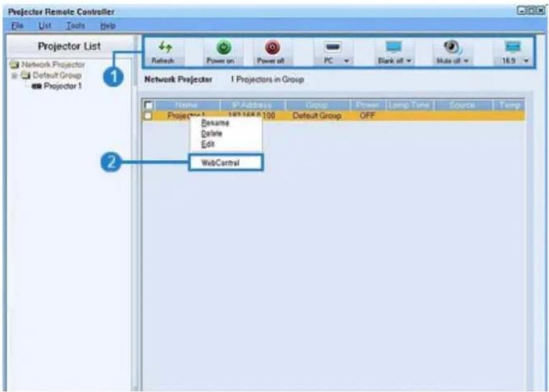The width and height of the screenshot is (549, 392).
Task: Click the '1 Projectors in Group' text
Action: pos(267,80)
